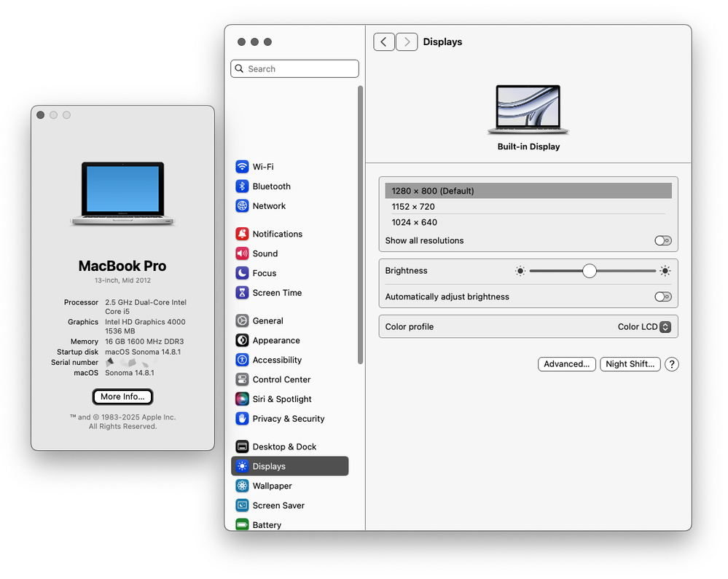Click the Siri & Spotlight icon

point(242,398)
